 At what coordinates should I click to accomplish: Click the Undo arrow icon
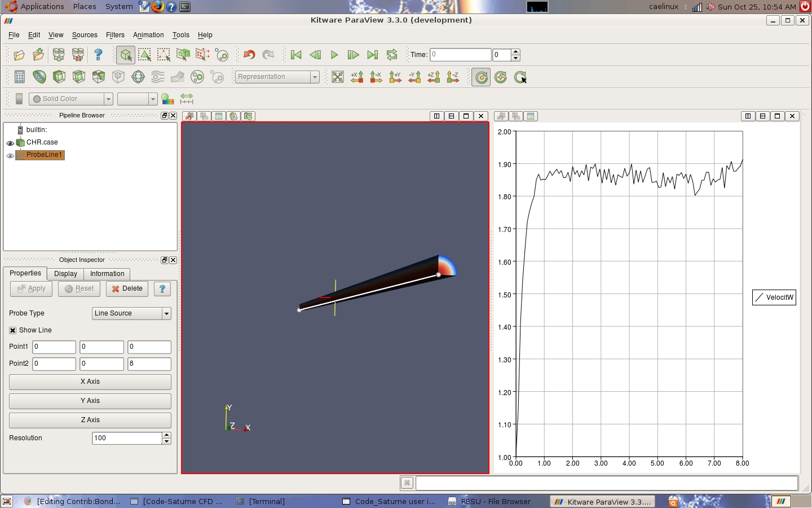249,55
